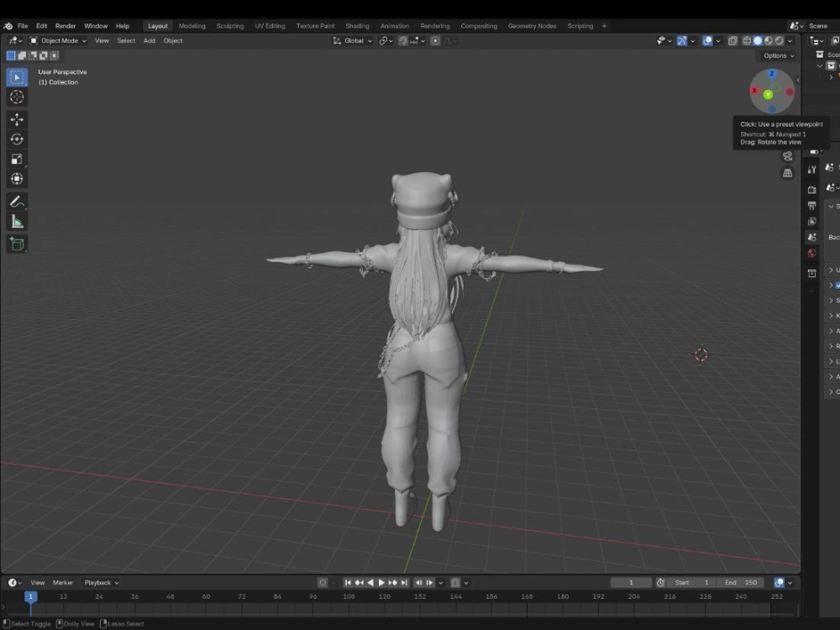Viewport: 840px width, 630px height.
Task: Switch to solid viewport shading
Action: [758, 40]
